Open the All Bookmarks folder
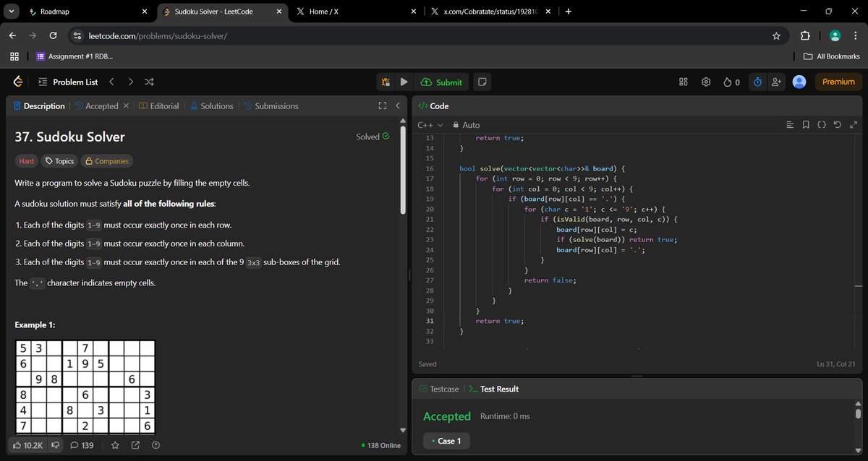This screenshot has height=461, width=868. pos(832,56)
